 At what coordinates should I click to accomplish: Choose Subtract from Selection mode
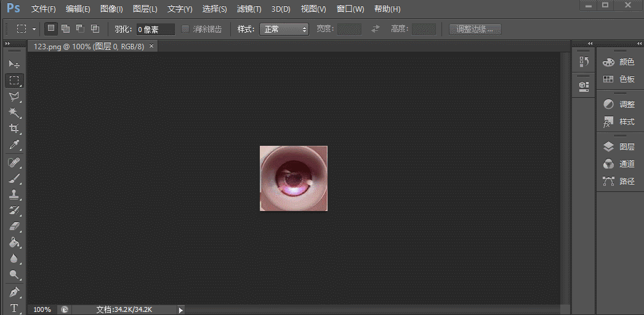tap(80, 29)
